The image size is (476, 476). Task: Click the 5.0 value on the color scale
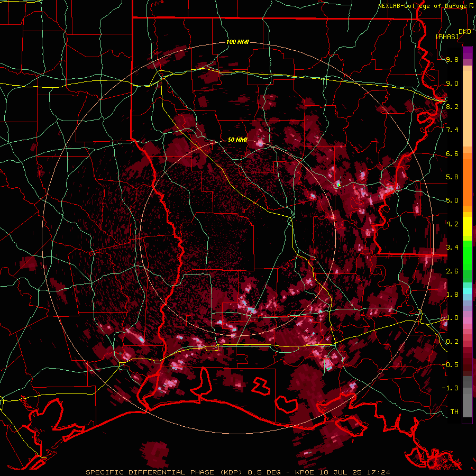coord(452,200)
